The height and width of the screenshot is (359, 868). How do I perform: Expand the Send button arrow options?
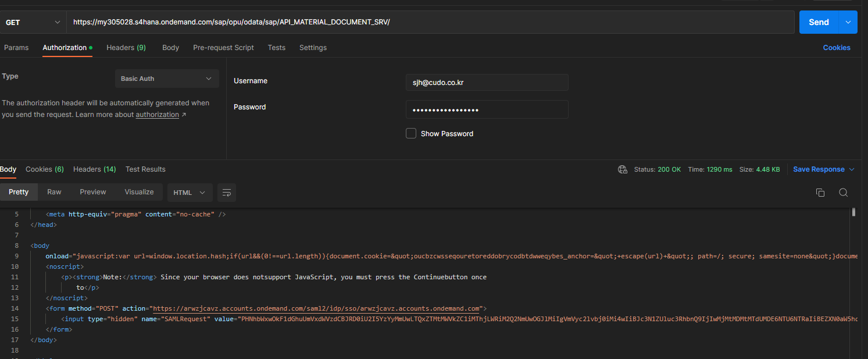[848, 22]
